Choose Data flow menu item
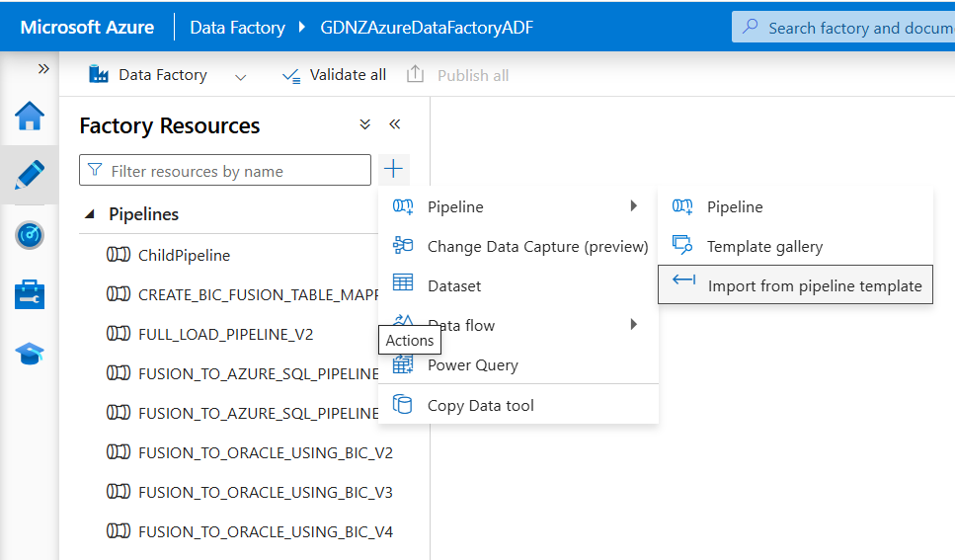The image size is (955, 560). click(517, 325)
